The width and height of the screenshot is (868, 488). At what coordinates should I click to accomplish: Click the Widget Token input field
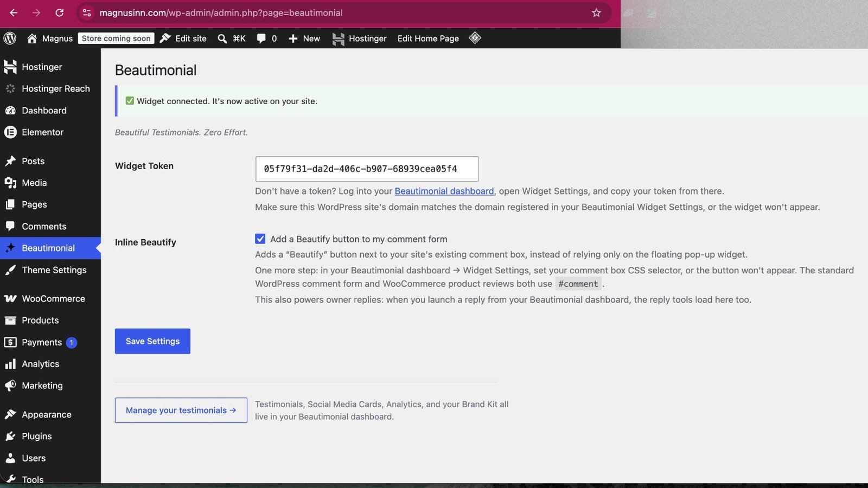point(367,169)
